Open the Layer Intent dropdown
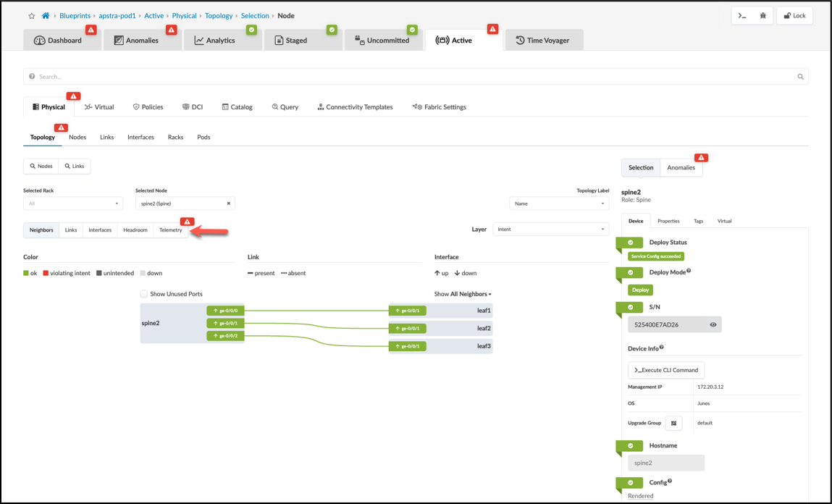This screenshot has width=832, height=504. click(551, 229)
